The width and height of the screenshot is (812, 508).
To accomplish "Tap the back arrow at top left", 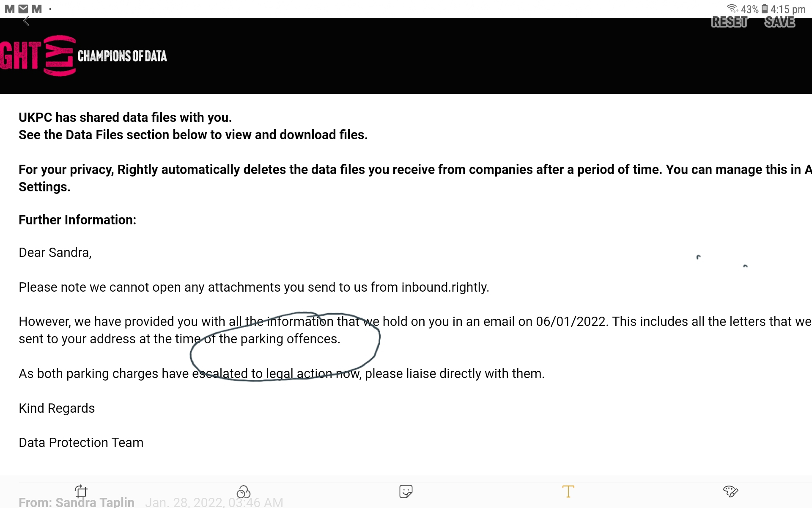I will pos(26,21).
